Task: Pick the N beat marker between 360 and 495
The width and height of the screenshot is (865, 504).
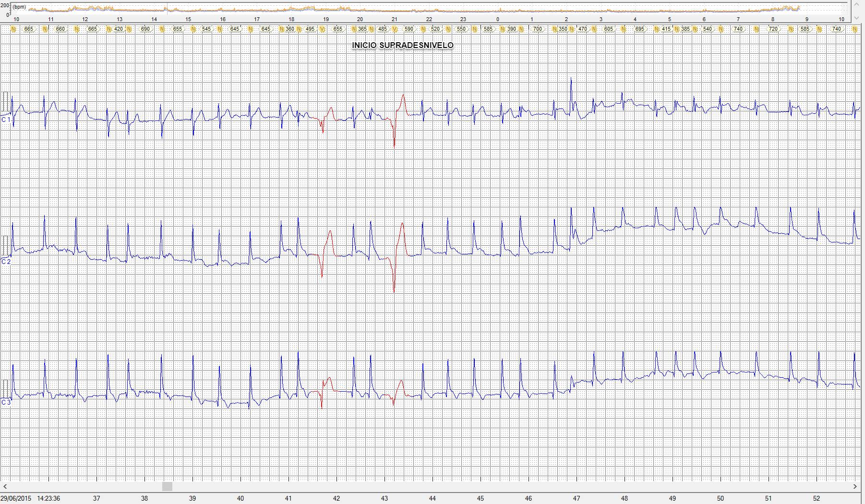Action: [x=299, y=29]
